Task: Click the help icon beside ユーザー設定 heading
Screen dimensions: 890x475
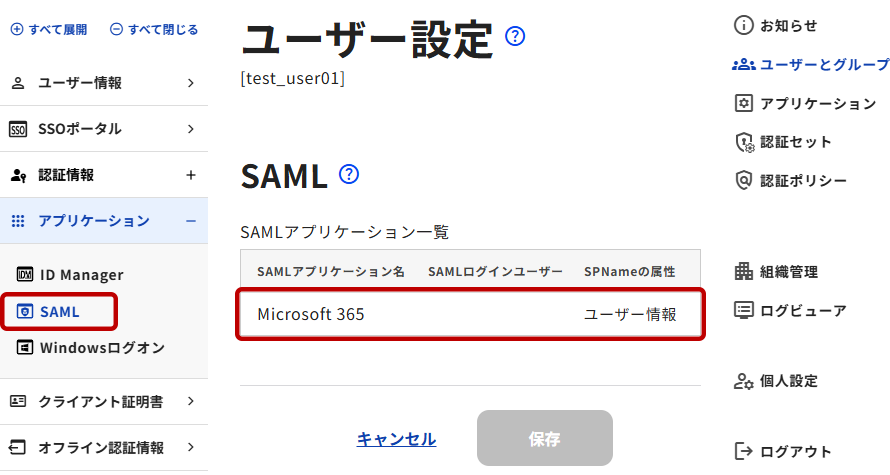Action: coord(516,37)
